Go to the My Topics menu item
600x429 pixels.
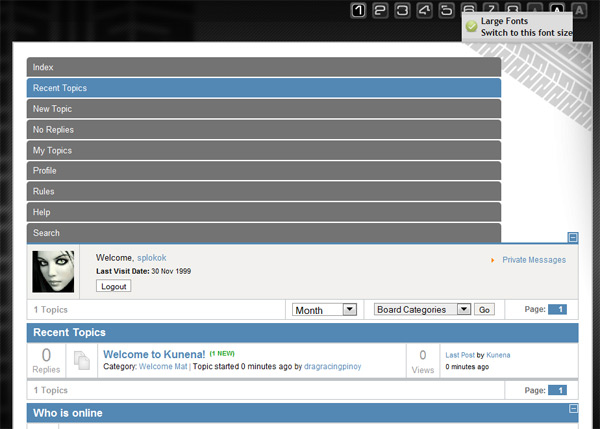pos(263,150)
